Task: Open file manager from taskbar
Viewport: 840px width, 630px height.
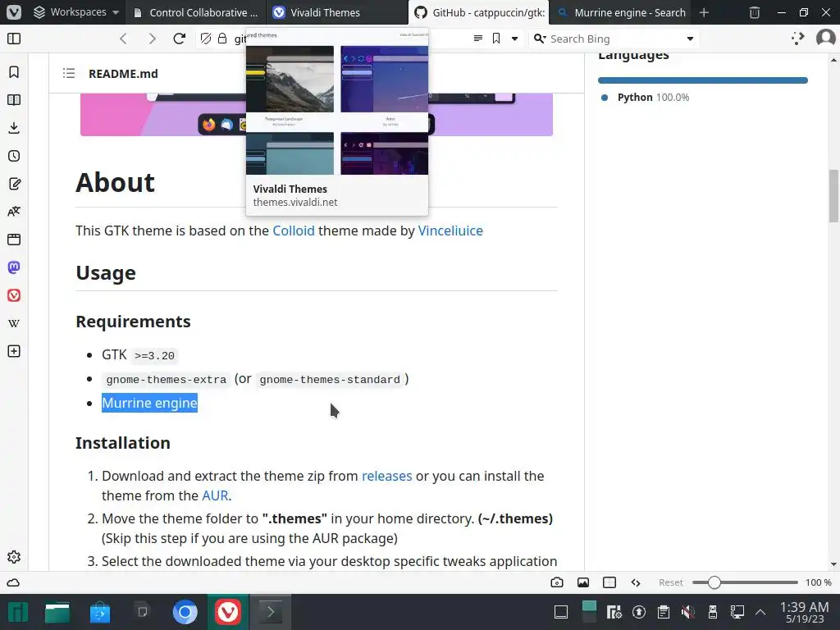Action: [x=57, y=612]
